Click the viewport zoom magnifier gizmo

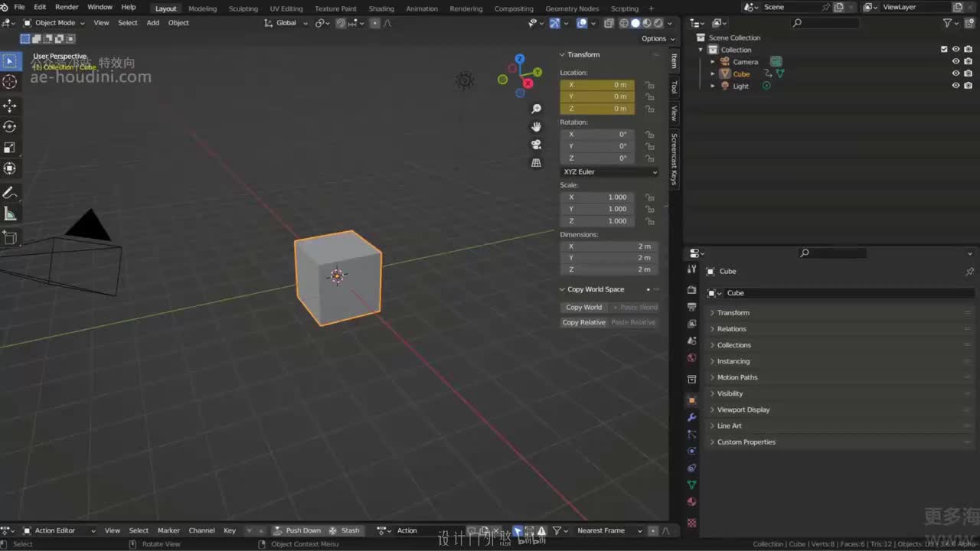[536, 109]
